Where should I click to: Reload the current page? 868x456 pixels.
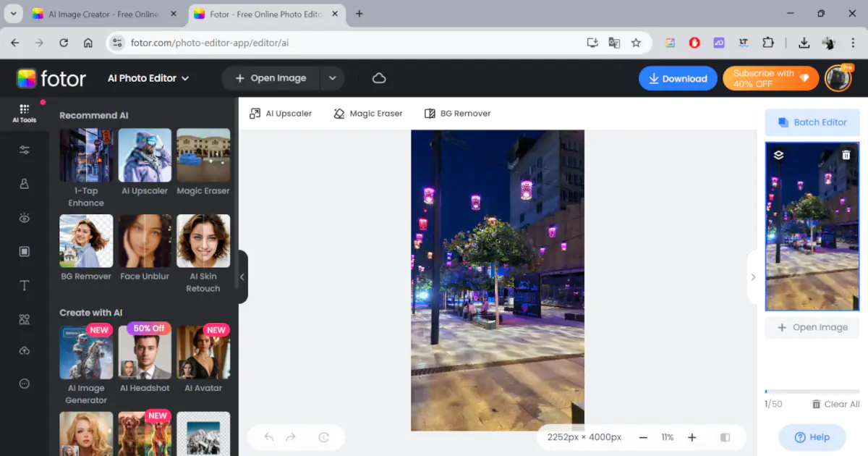point(64,43)
